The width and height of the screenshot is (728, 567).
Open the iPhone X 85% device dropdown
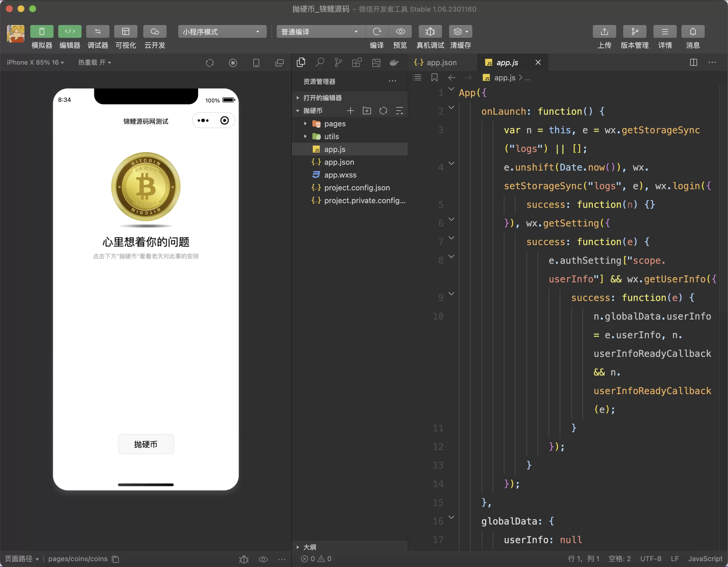pyautogui.click(x=35, y=63)
